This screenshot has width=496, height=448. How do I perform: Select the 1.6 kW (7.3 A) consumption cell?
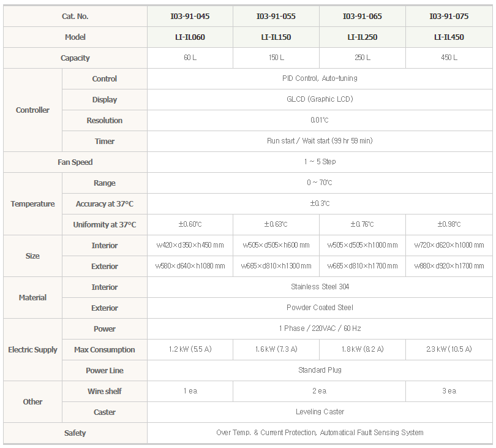(276, 349)
